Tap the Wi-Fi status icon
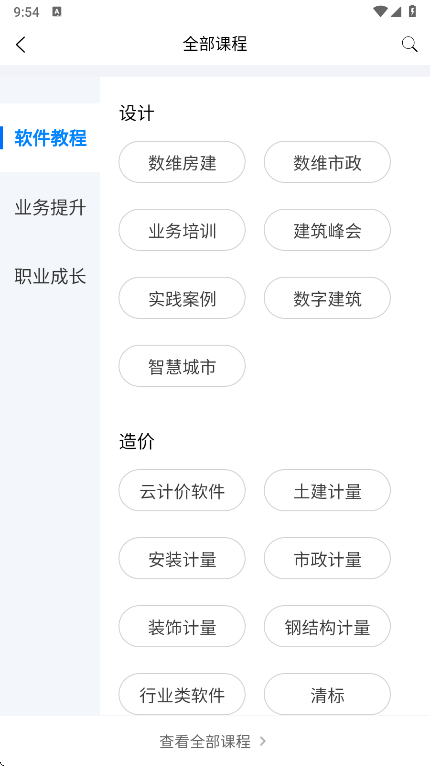This screenshot has width=430, height=766. tap(380, 11)
